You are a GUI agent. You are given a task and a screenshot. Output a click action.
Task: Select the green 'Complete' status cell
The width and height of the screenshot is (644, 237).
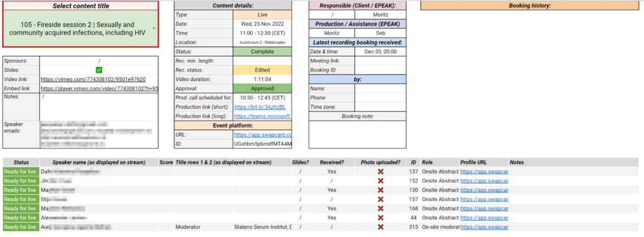[x=262, y=52]
